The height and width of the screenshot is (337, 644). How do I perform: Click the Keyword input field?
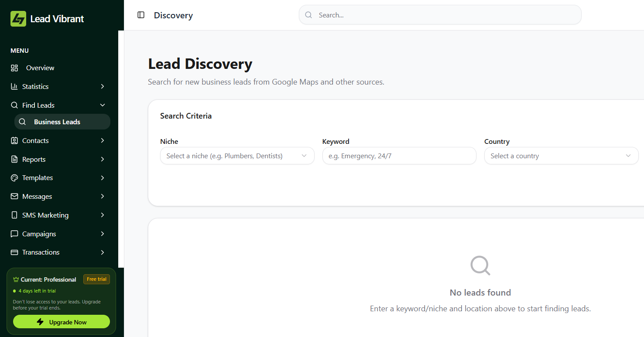pos(399,156)
